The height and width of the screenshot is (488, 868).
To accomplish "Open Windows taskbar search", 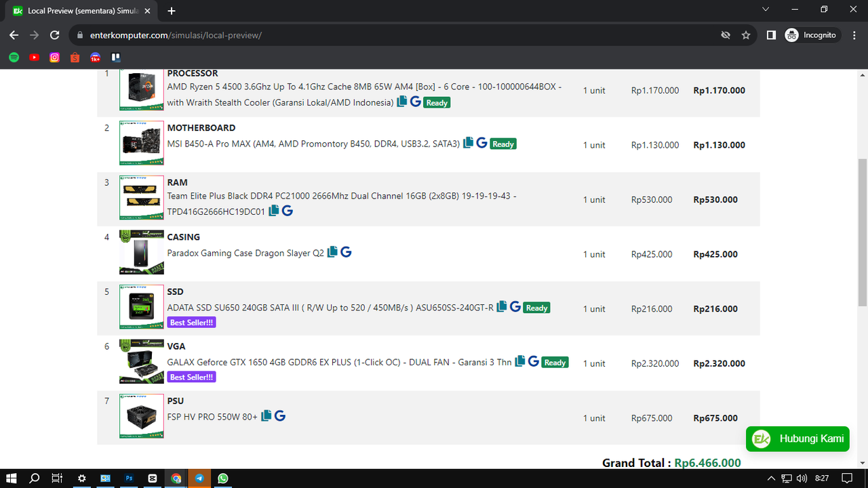I will (x=35, y=478).
